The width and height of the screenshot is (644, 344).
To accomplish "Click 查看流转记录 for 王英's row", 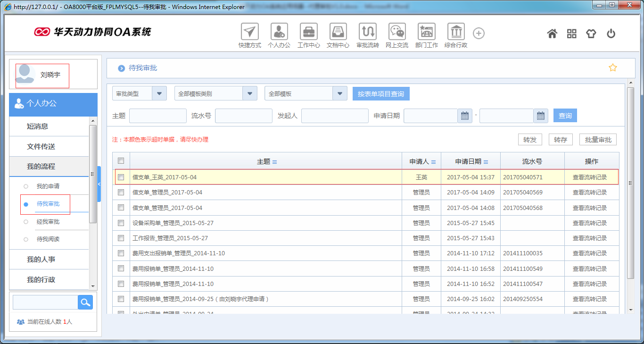I will 589,177.
